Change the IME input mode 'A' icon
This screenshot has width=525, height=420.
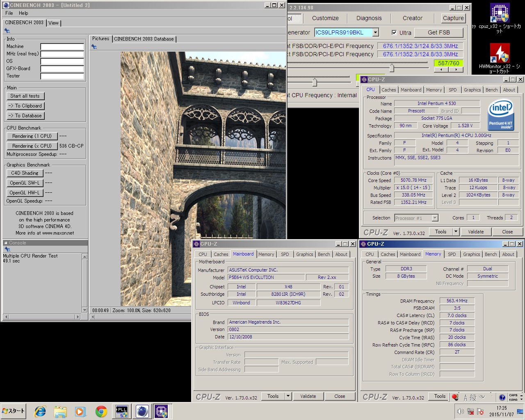tap(466, 397)
